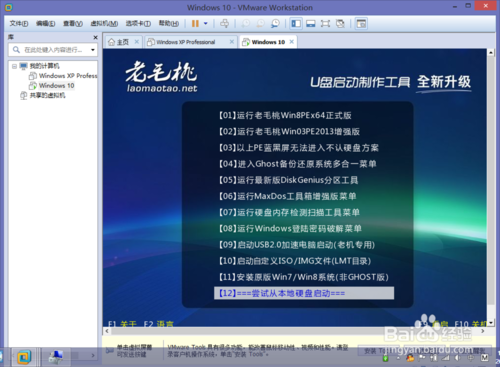Select boot entry [11] 安装原版Win7/Win8系统
500x367 pixels.
click(x=304, y=277)
